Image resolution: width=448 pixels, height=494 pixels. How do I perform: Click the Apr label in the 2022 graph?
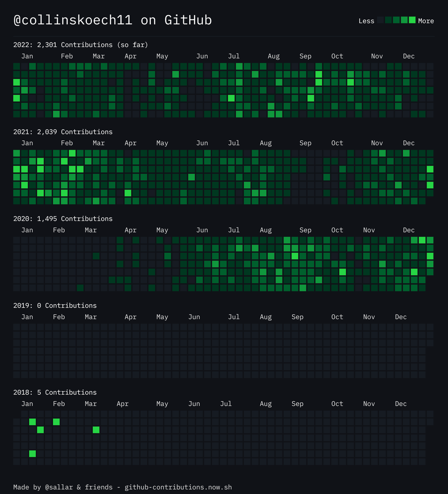[130, 56]
